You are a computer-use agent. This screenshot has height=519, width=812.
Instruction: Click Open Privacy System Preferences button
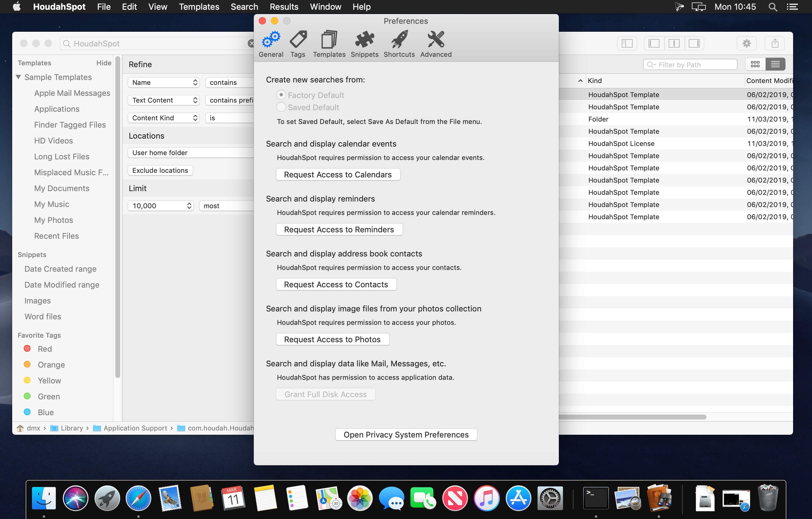point(406,435)
